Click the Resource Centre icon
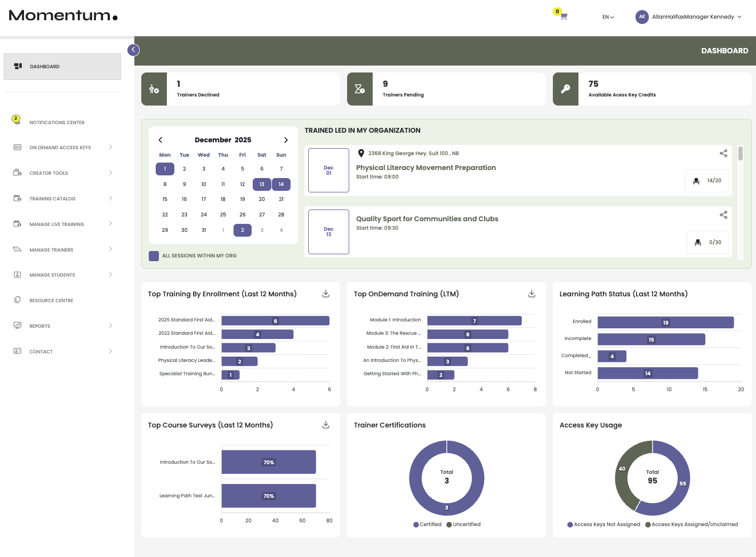This screenshot has width=756, height=557. 18,300
